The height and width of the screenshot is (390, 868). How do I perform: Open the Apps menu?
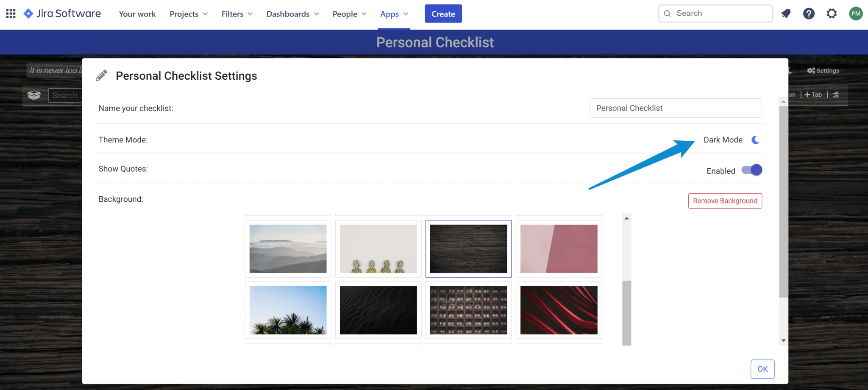point(394,14)
